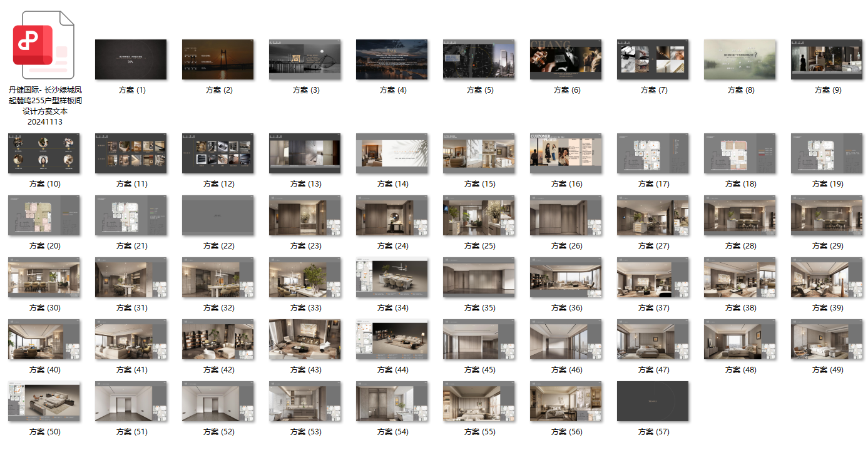Image resolution: width=868 pixels, height=450 pixels.
Task: Click the 方案 (10) portrait circles thumbnail
Action: click(44, 153)
